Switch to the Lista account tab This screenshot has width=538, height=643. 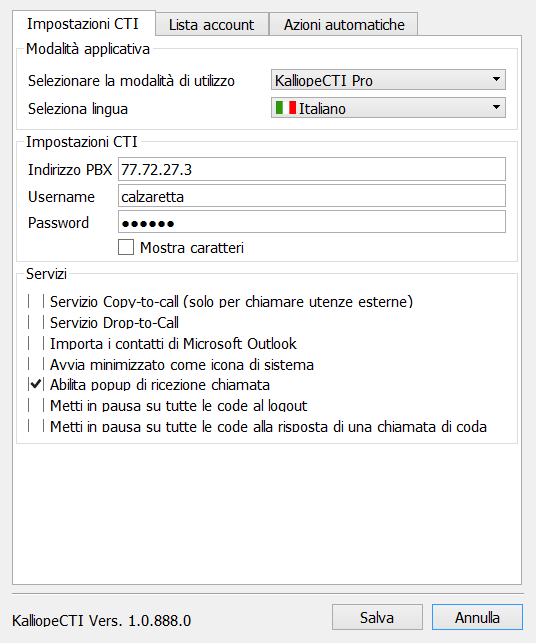[212, 25]
